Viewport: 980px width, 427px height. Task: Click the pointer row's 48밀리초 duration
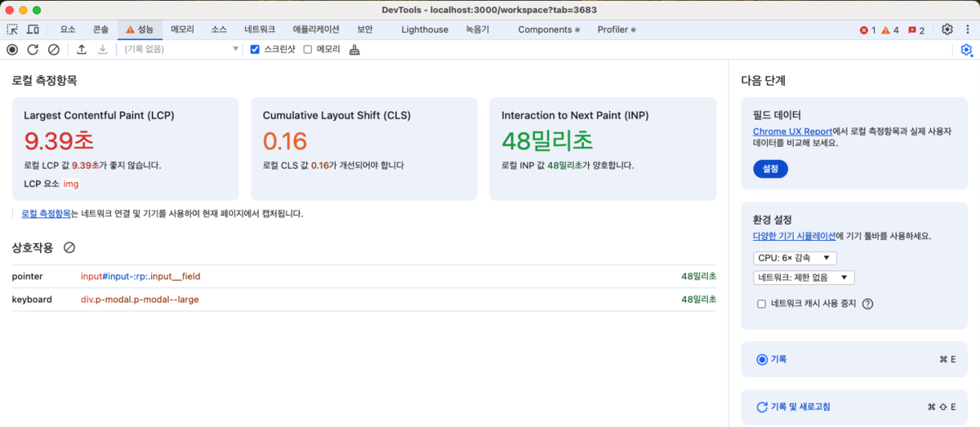(x=699, y=277)
